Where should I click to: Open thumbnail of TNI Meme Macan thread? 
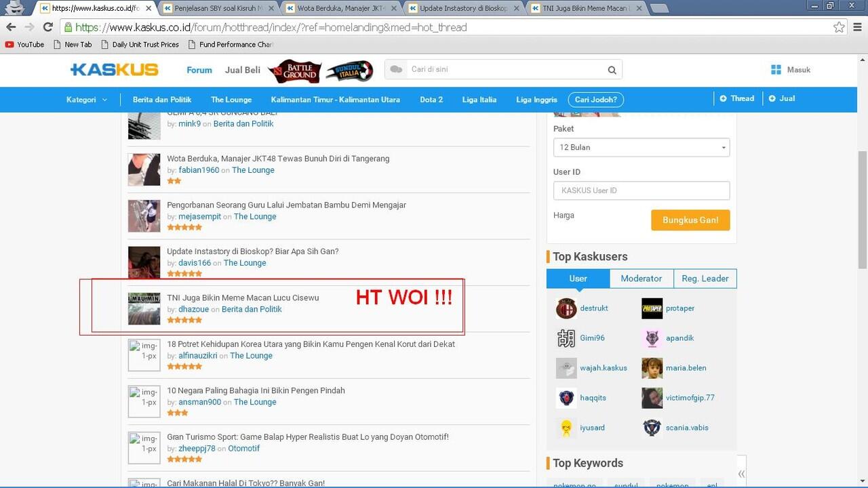point(144,308)
